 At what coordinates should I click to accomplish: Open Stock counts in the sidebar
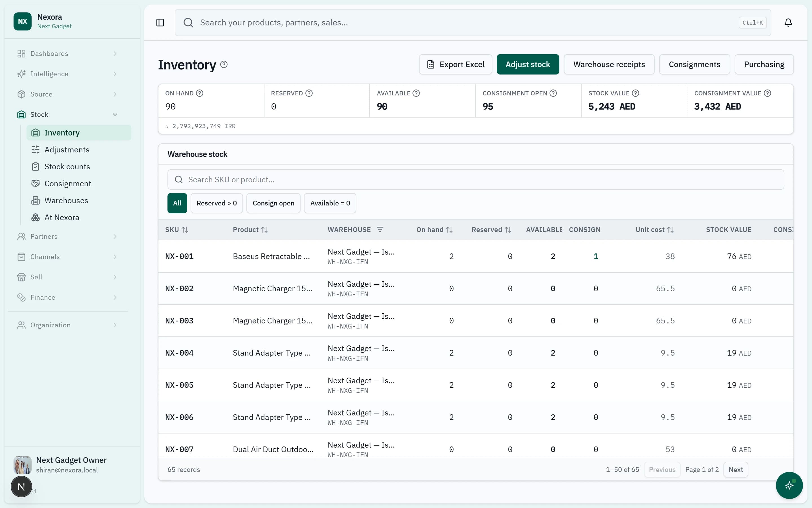point(79,167)
